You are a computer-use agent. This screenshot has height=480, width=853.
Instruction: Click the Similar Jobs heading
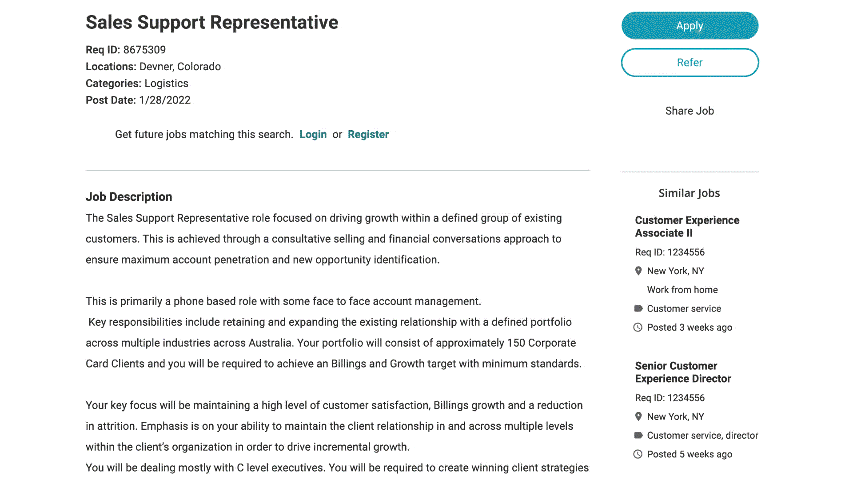pos(689,193)
